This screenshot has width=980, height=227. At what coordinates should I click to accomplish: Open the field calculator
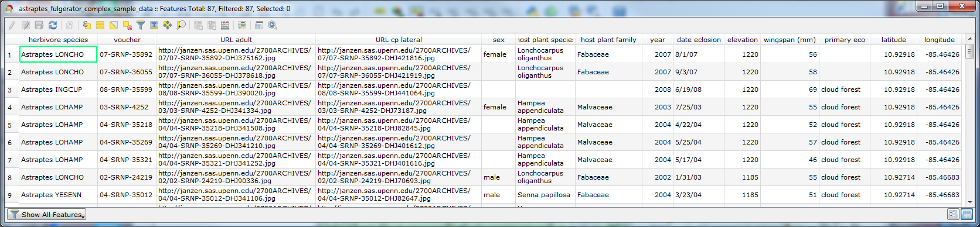[x=225, y=25]
